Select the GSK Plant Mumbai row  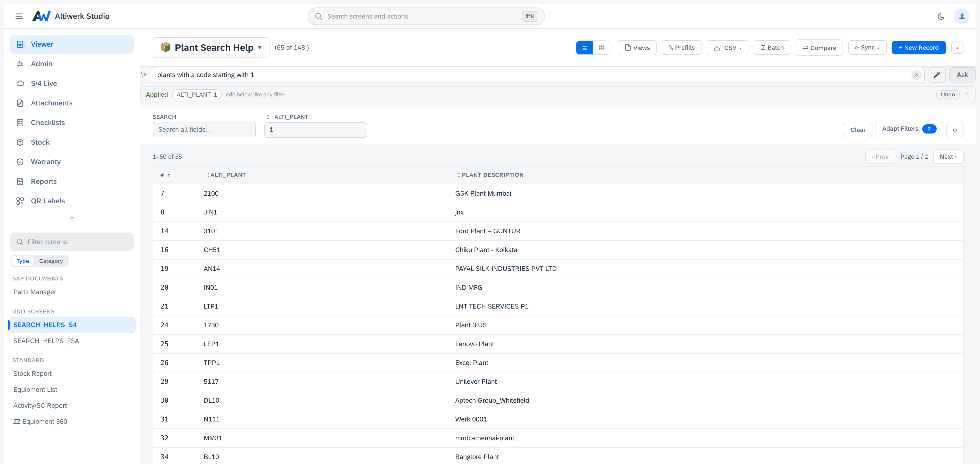point(558,194)
